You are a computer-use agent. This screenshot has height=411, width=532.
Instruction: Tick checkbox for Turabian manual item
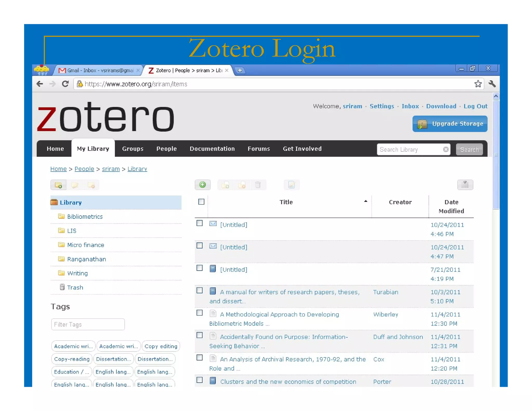click(199, 290)
